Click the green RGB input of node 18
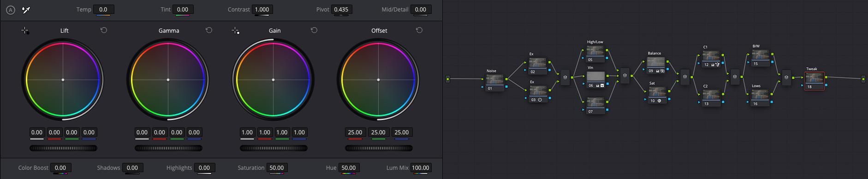This screenshot has width=868, height=179. (x=802, y=77)
